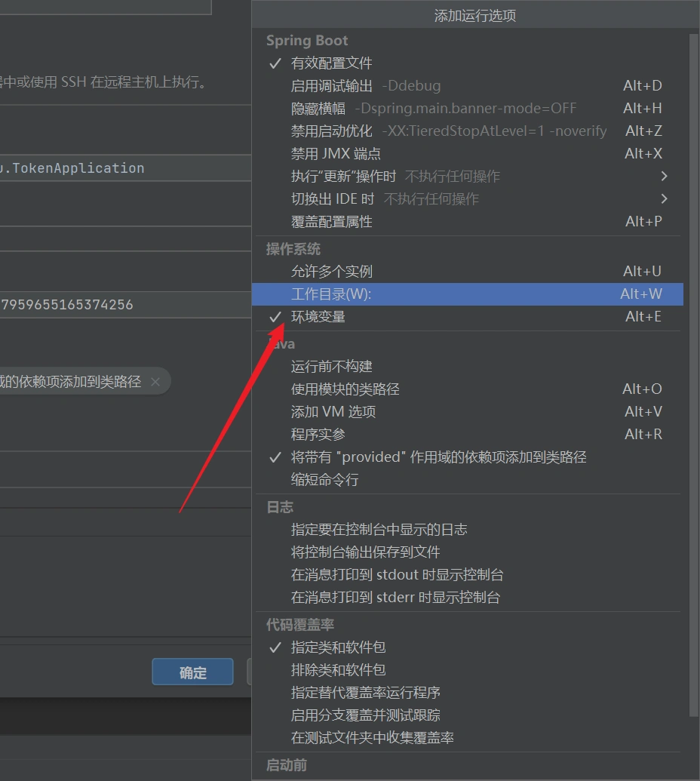Remove the provided-scope classpath chip using its x icon

click(155, 382)
